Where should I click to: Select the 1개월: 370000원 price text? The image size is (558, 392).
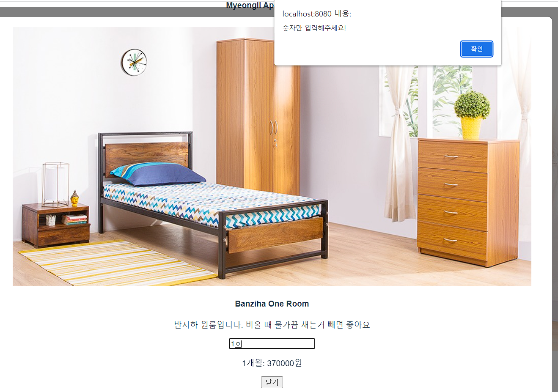click(x=272, y=363)
